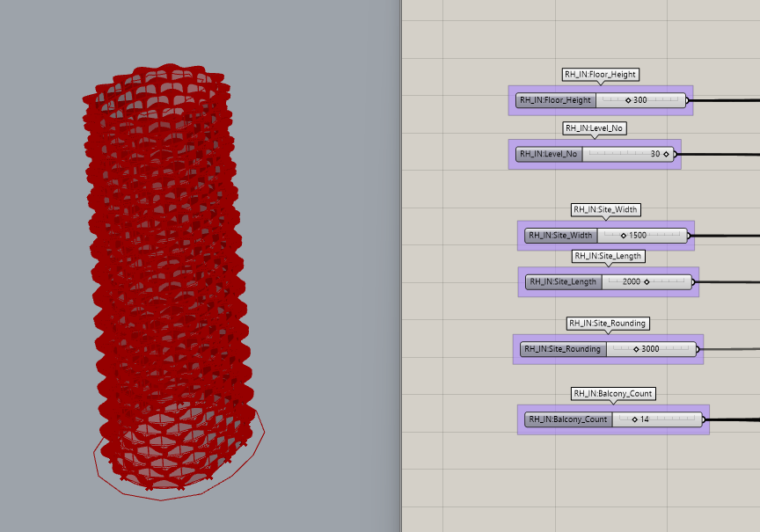
Task: Click the Site_Width slider handle at 1500
Action: coord(624,236)
